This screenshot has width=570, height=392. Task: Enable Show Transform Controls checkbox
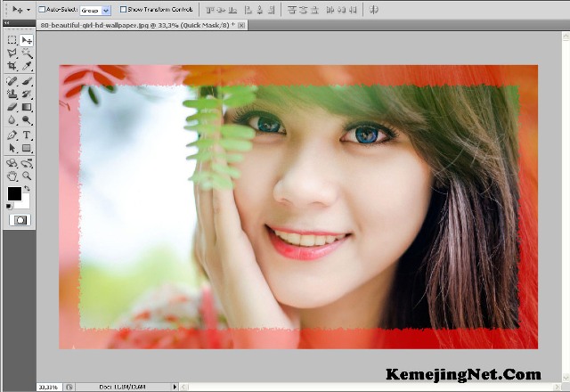[x=123, y=9]
